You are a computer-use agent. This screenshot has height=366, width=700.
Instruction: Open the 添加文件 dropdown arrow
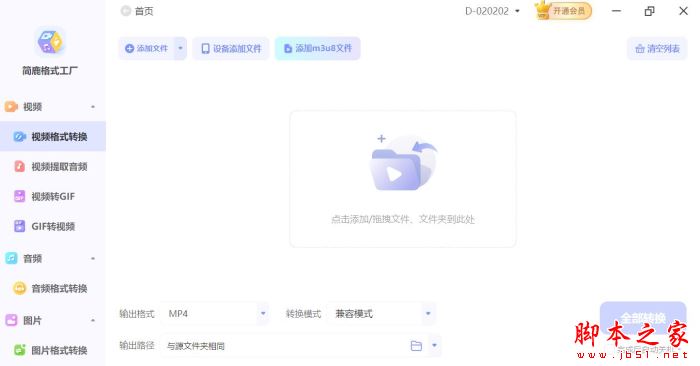[x=180, y=48]
